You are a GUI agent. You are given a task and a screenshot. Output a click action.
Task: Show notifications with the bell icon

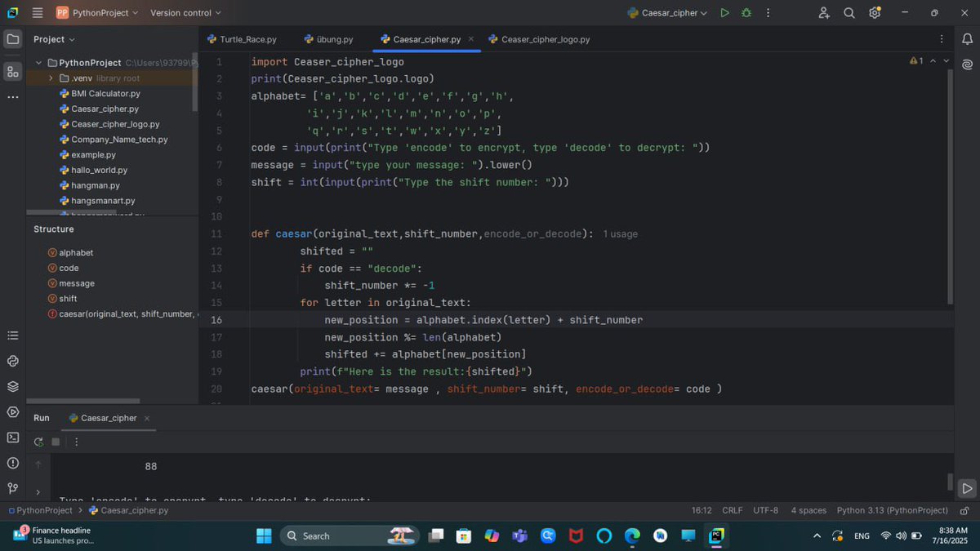[x=967, y=38]
